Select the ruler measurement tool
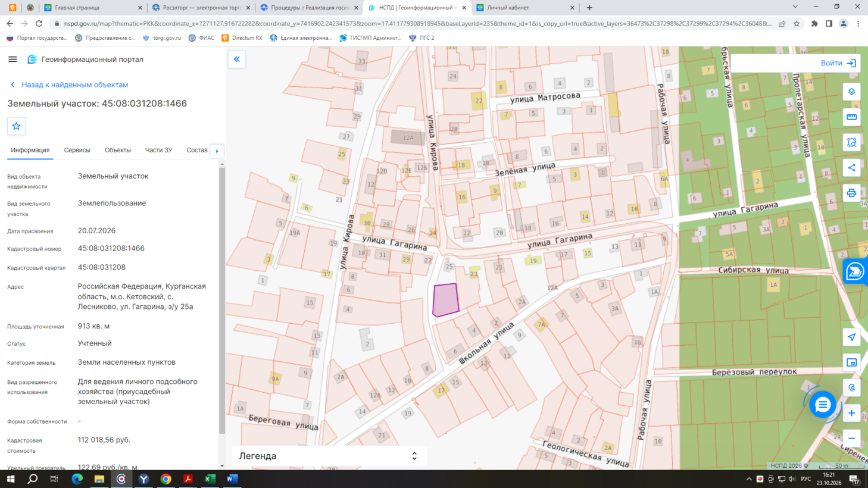868x488 pixels. (x=851, y=117)
